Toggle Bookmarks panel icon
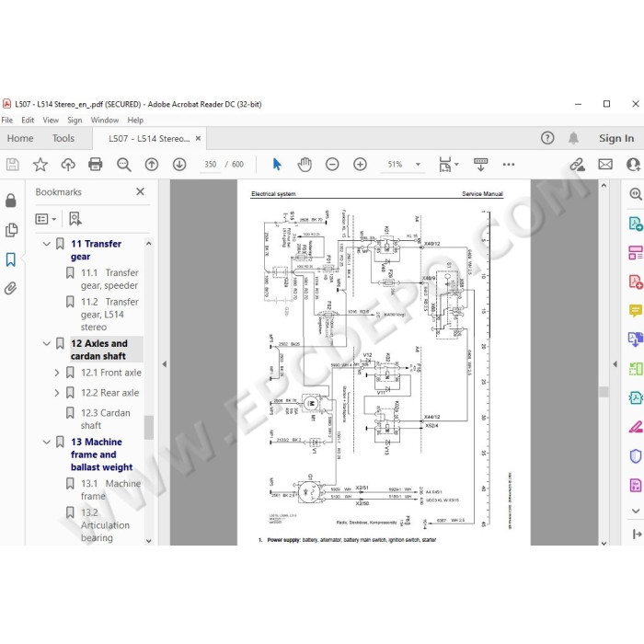Viewport: 644px width, 644px height. tap(11, 259)
